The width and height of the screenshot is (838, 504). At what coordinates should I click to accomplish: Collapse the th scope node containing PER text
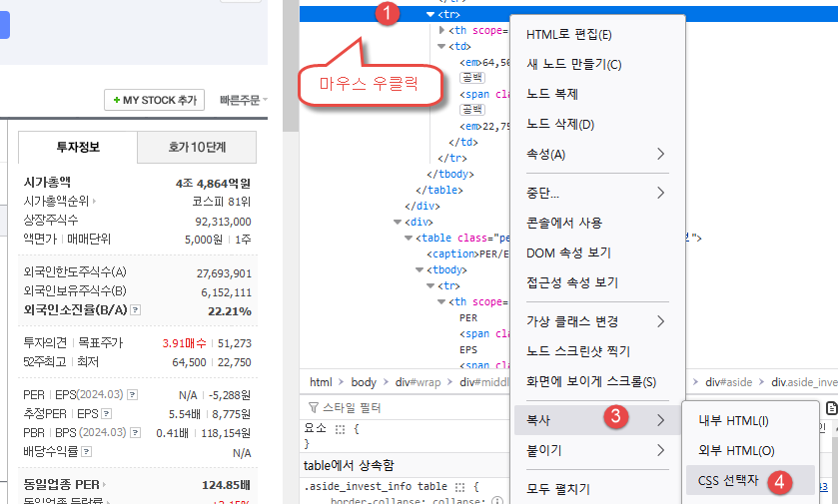441,301
